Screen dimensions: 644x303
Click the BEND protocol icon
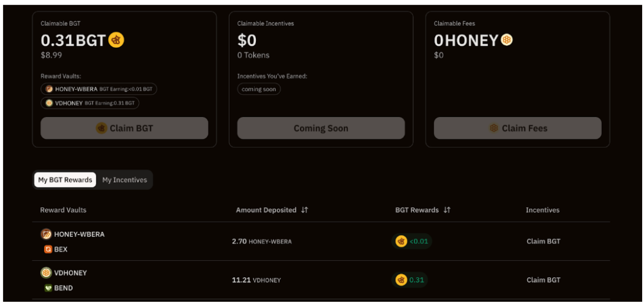pos(47,288)
